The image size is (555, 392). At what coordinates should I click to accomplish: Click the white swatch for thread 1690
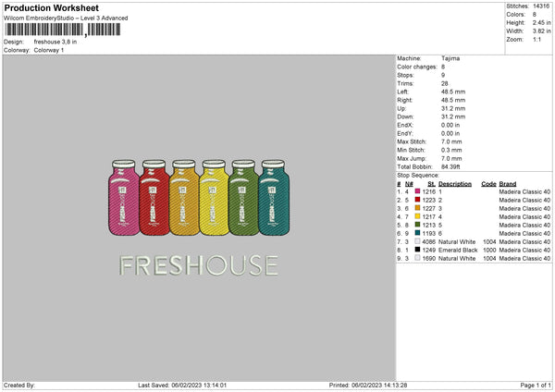[x=417, y=258]
